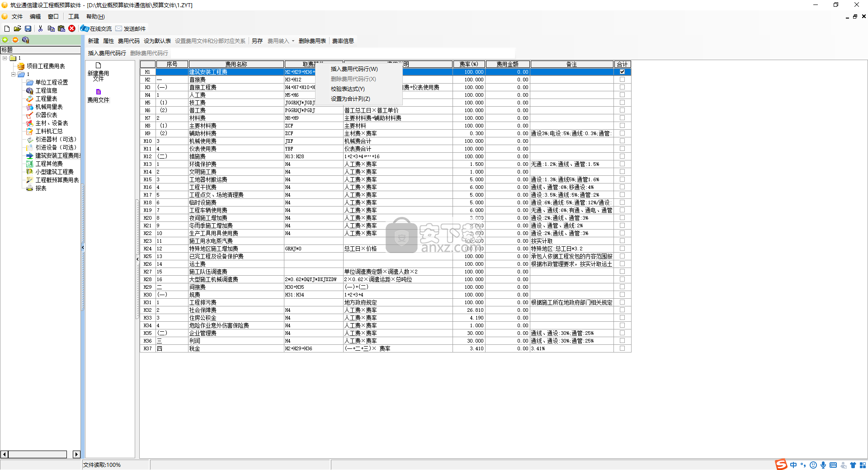Click orange minus remove-node icon above the tree
This screenshot has height=470, width=868.
pos(15,40)
